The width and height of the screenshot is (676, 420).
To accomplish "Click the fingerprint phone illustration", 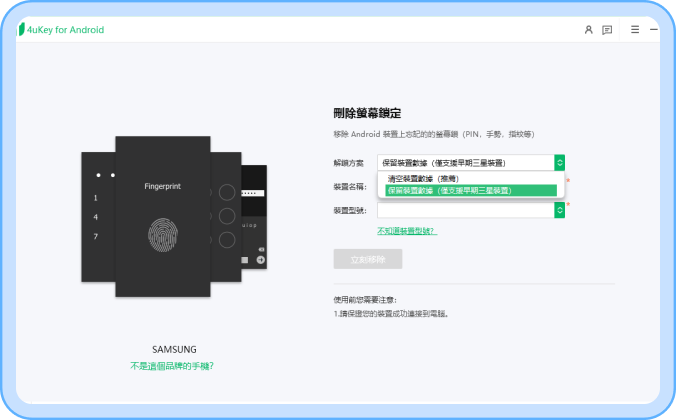I will point(163,216).
